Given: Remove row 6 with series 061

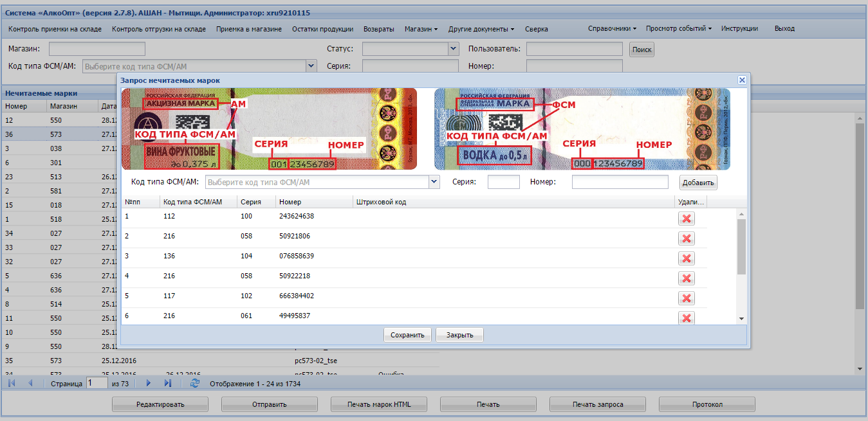Looking at the screenshot, I should (x=686, y=318).
